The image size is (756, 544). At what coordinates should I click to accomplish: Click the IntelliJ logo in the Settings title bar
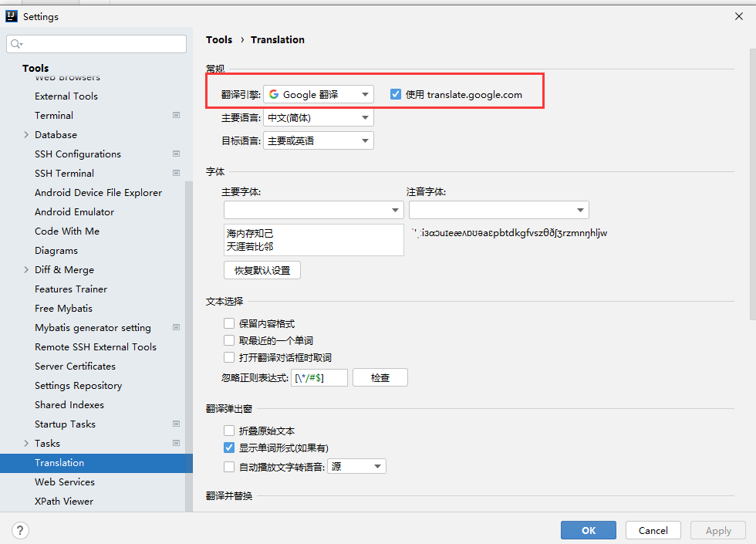[x=10, y=15]
